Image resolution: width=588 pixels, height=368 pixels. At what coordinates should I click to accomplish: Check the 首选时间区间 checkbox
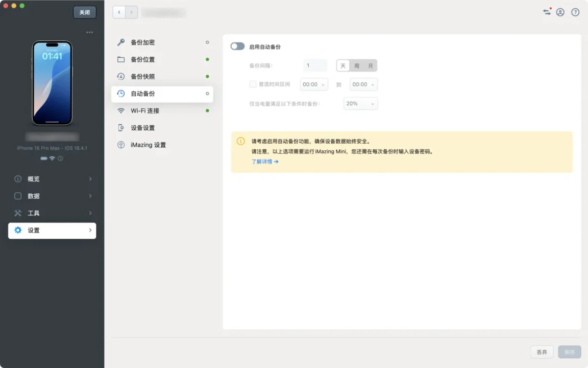click(253, 84)
